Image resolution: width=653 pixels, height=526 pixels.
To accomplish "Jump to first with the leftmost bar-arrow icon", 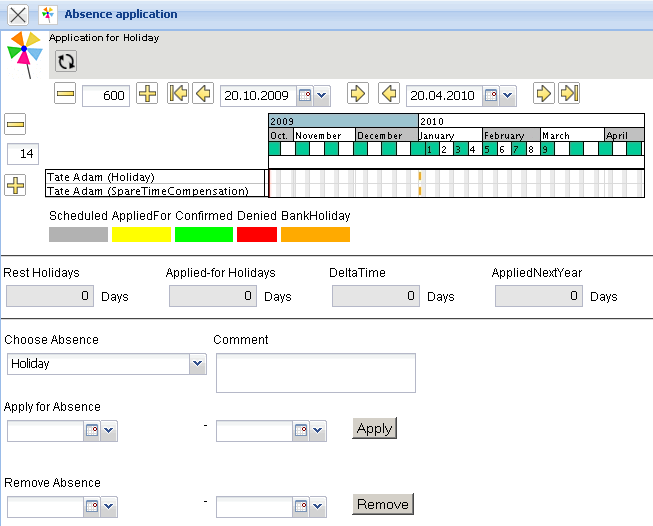I will (x=178, y=94).
